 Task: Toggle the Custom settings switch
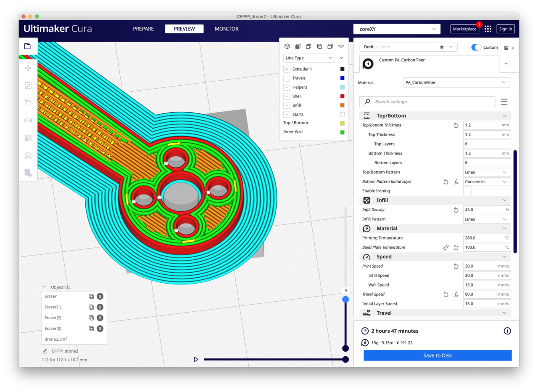(x=476, y=47)
